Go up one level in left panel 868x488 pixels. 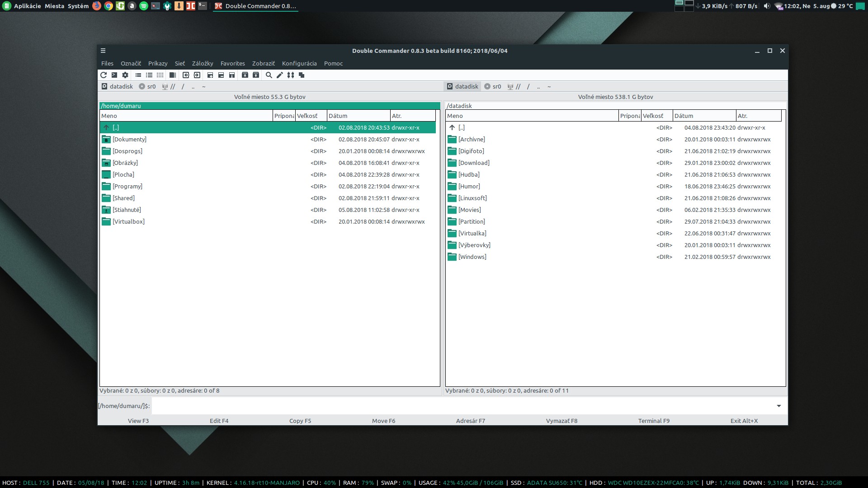point(193,86)
